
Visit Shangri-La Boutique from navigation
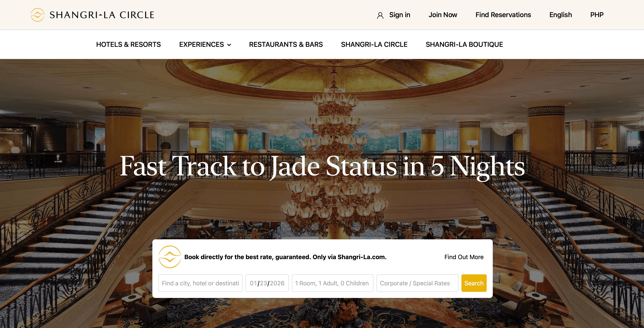click(464, 44)
